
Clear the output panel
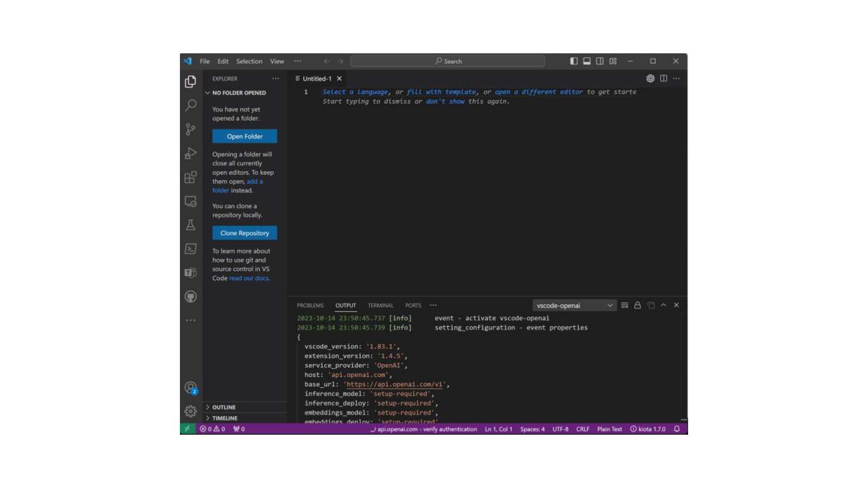pyautogui.click(x=624, y=305)
